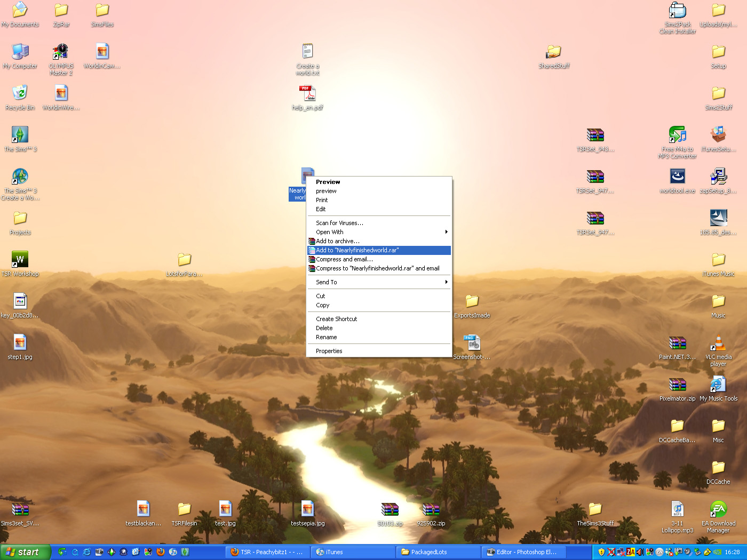Click the Sims2Pack Clean Installer icon

[677, 11]
